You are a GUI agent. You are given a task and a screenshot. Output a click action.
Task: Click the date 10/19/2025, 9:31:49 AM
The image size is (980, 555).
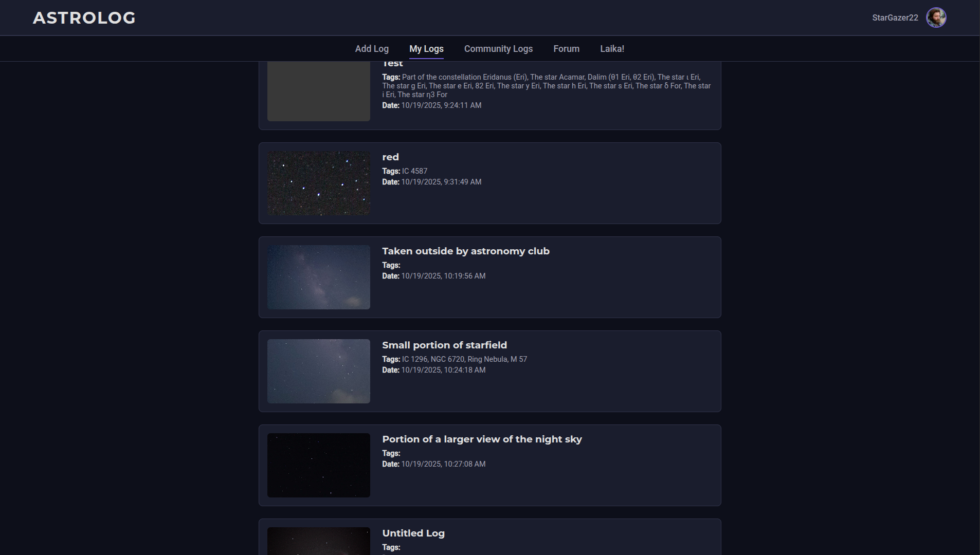click(x=441, y=182)
